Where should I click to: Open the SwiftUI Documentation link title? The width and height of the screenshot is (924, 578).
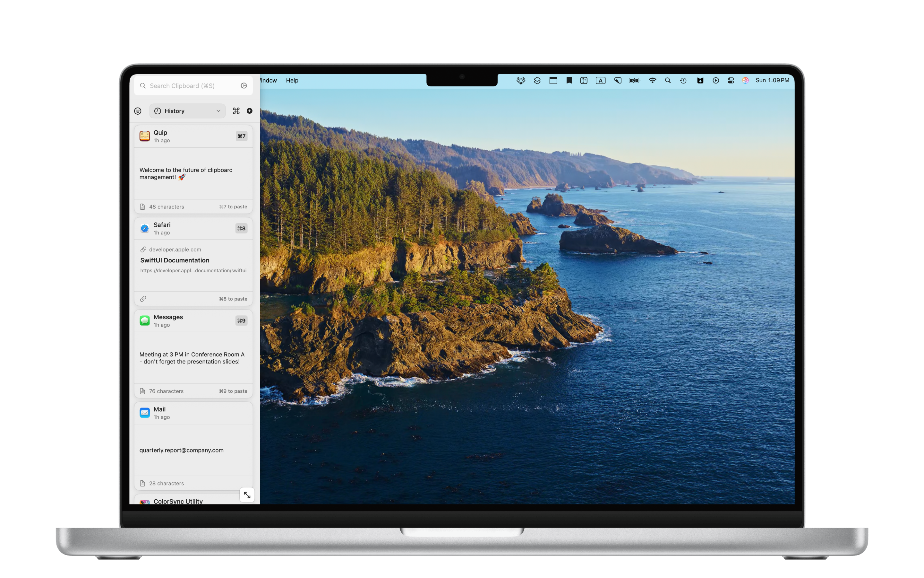pos(175,260)
